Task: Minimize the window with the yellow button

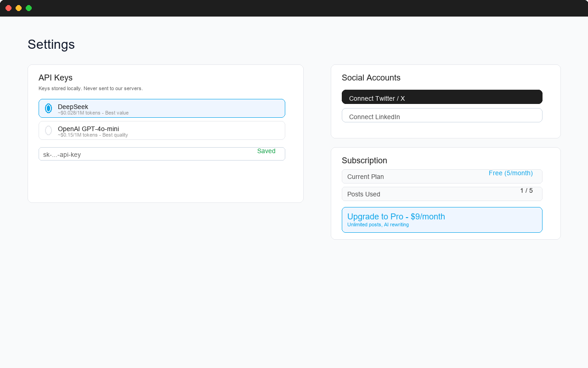Action: click(18, 8)
